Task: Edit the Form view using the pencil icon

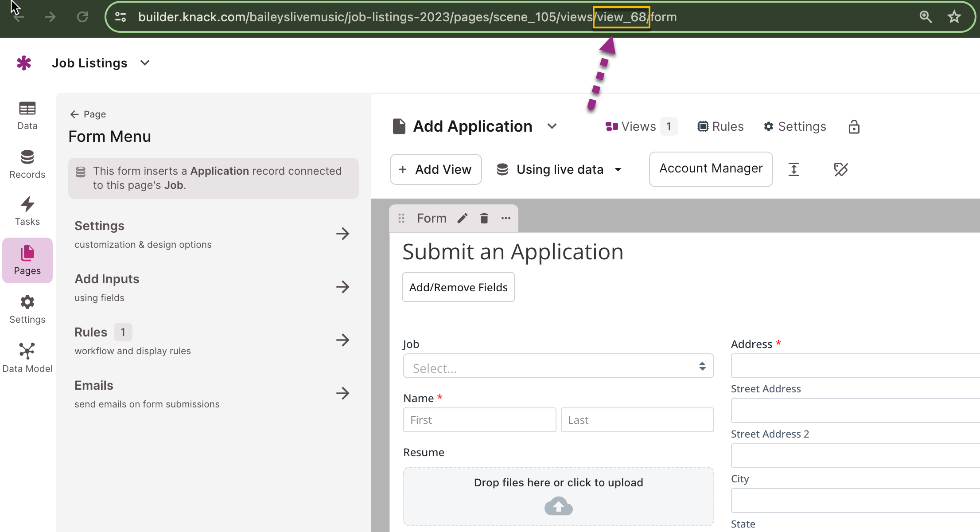Action: 463,218
